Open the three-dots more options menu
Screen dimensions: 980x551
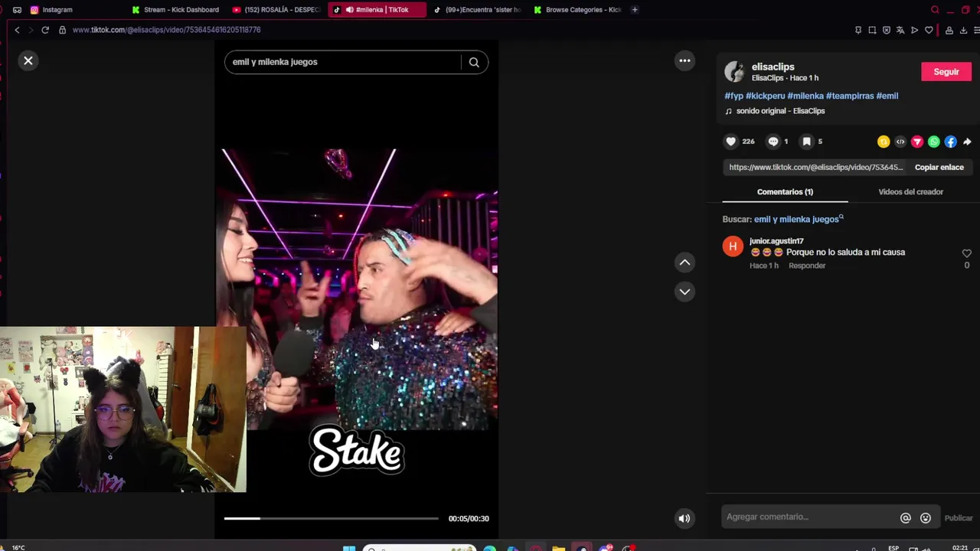coord(684,60)
